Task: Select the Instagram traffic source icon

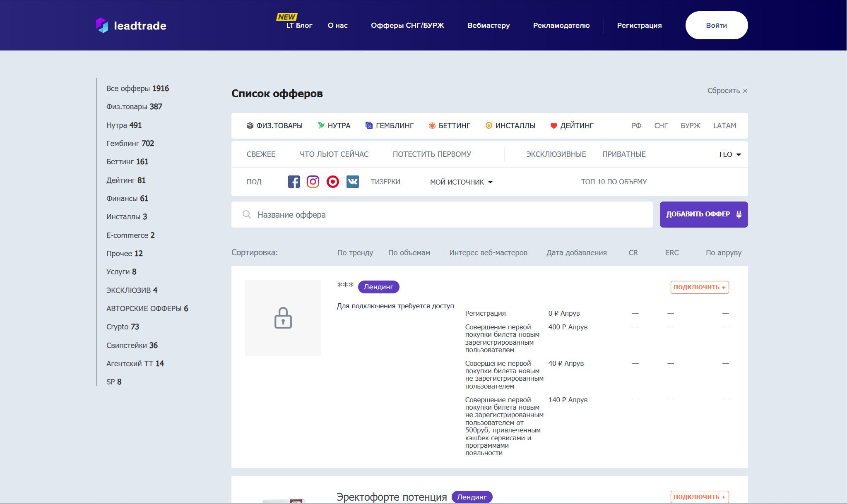Action: [313, 182]
